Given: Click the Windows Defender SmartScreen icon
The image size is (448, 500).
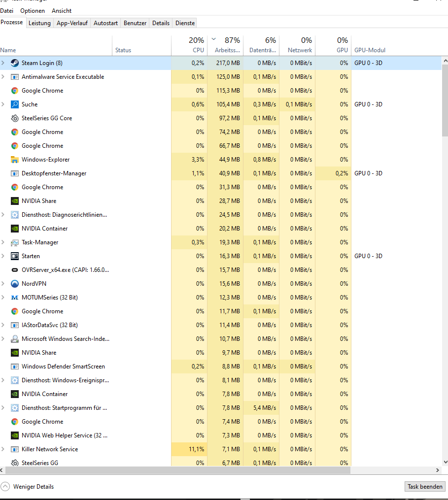Looking at the screenshot, I should click(x=15, y=367).
